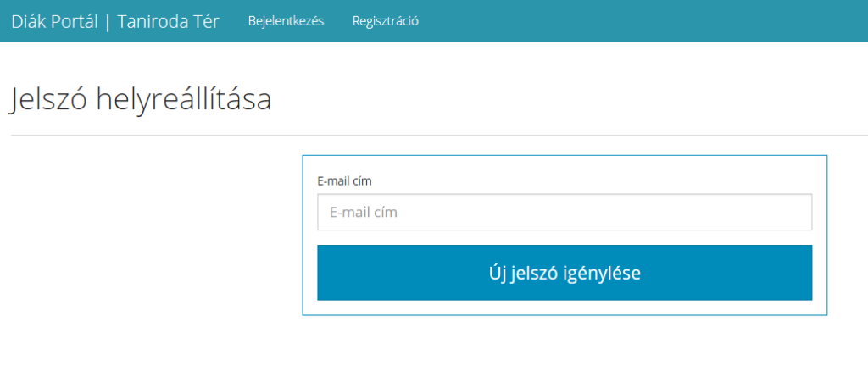Image resolution: width=868 pixels, height=377 pixels.
Task: Return home via the portal title link
Action: 115,21
